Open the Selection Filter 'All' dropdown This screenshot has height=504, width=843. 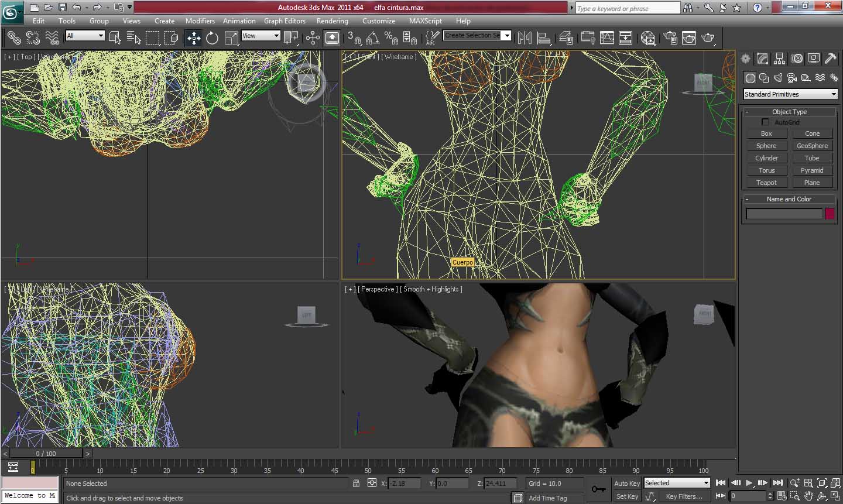point(85,36)
